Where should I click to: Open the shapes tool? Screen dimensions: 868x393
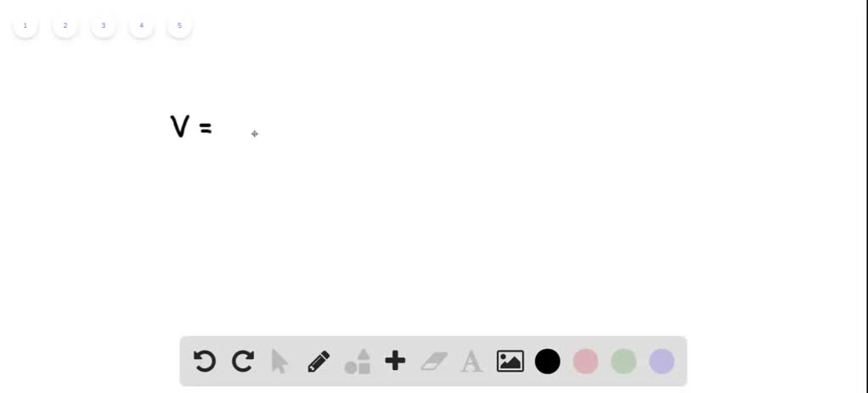pyautogui.click(x=358, y=362)
